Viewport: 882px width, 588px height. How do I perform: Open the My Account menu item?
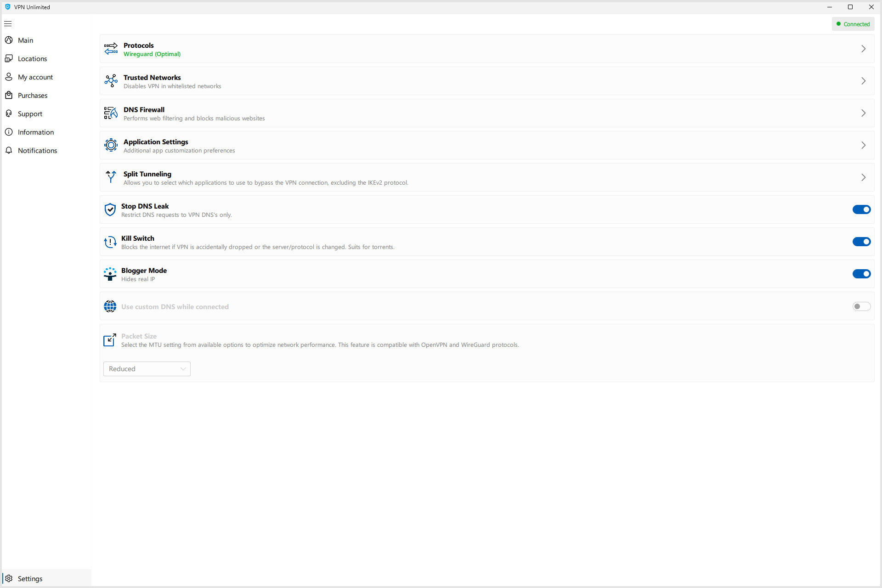click(35, 77)
